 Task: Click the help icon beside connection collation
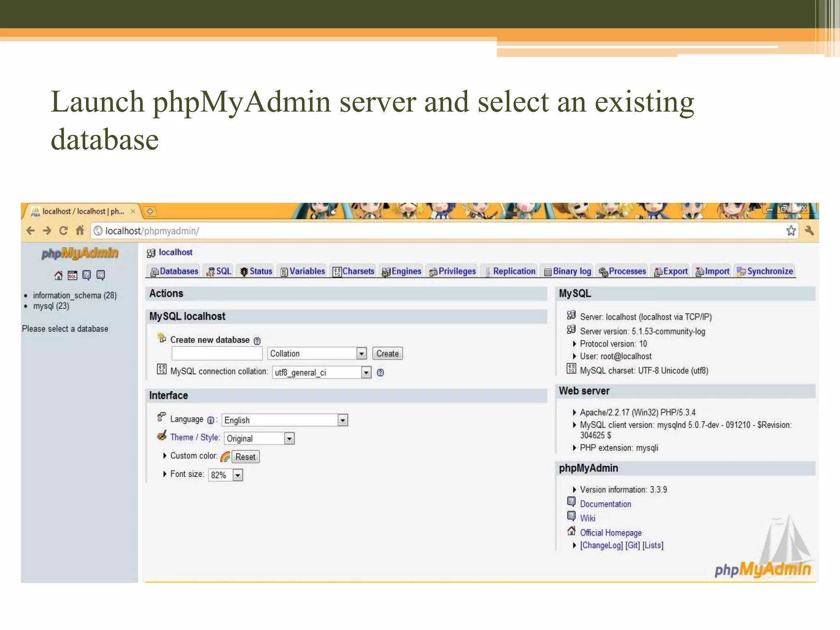pos(380,372)
